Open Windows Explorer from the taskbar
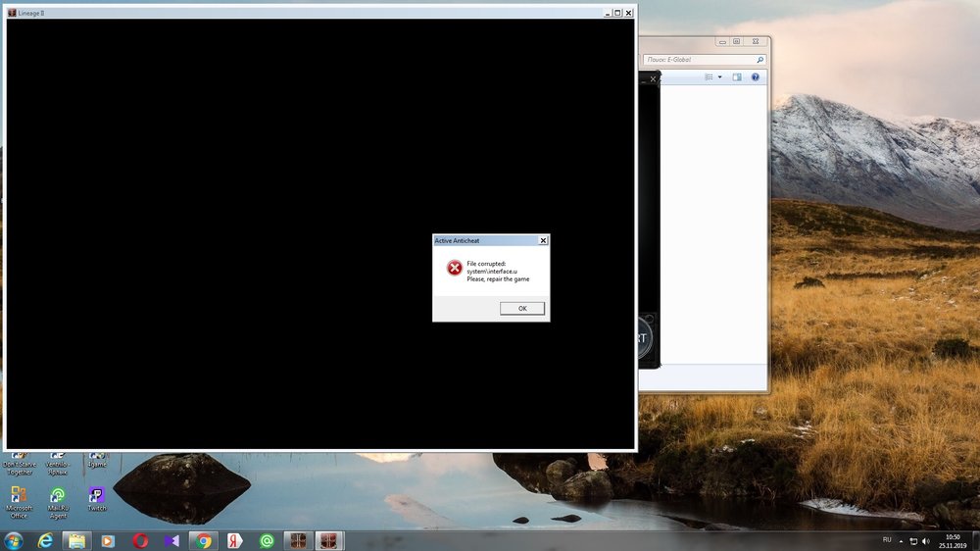 coord(76,540)
